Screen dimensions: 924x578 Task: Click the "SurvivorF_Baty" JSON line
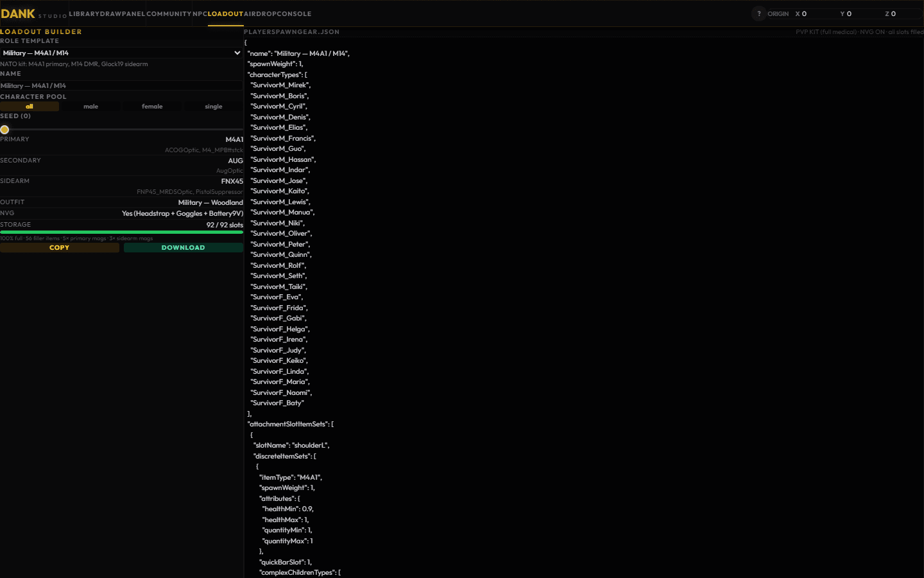point(277,403)
